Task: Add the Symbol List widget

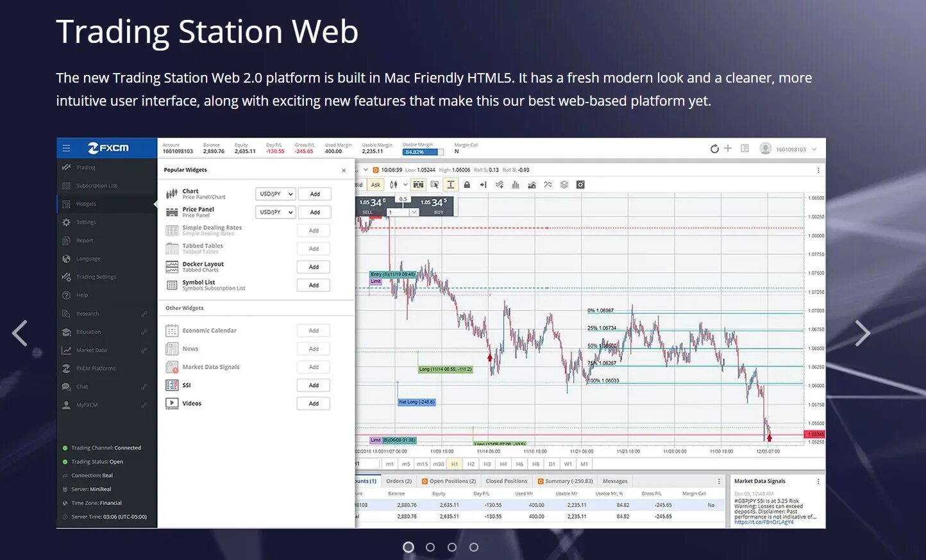Action: pyautogui.click(x=314, y=285)
